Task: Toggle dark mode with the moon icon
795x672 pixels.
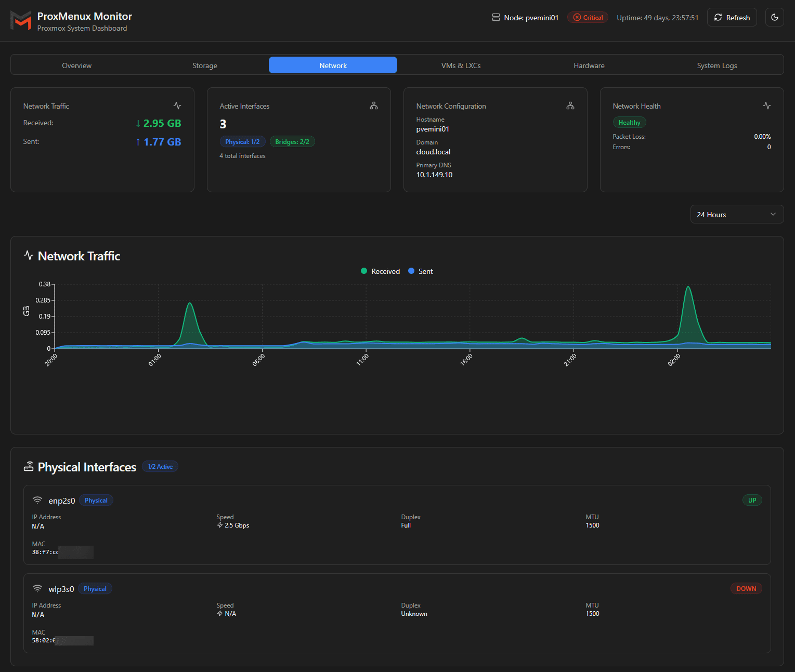Action: [774, 17]
